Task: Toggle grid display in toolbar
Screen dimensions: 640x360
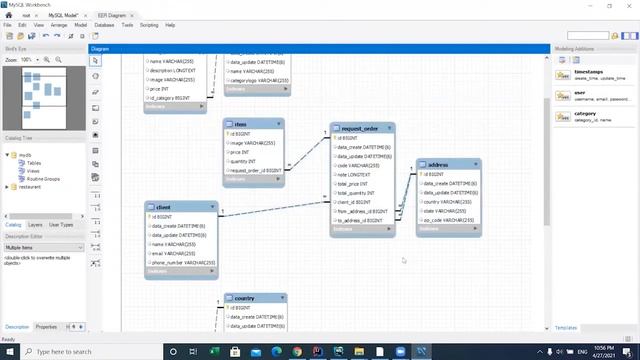Action: 70,36
